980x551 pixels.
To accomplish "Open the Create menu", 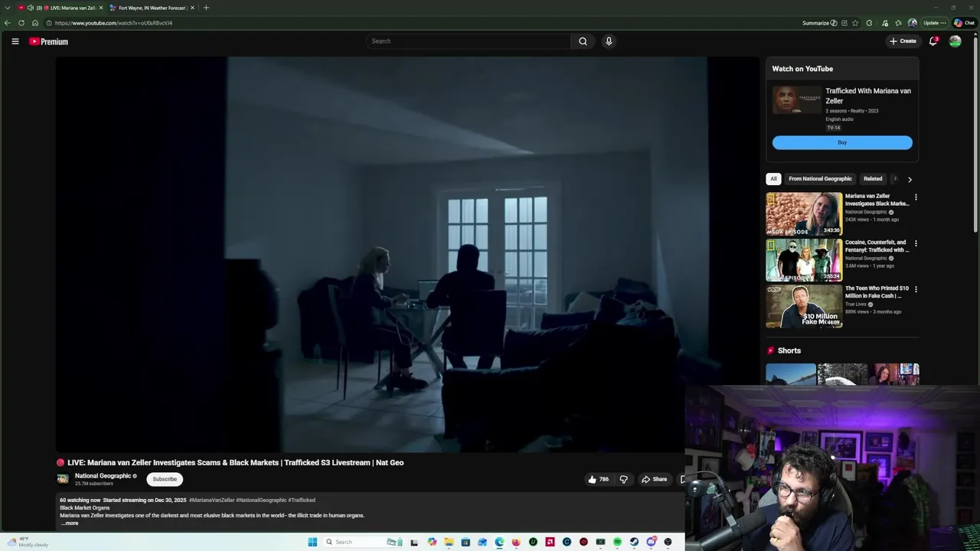I will pos(903,41).
